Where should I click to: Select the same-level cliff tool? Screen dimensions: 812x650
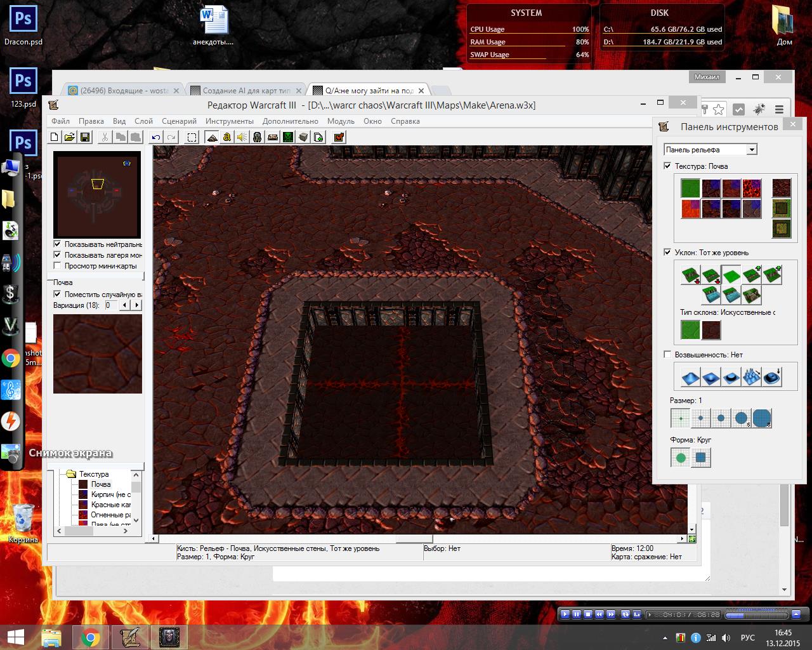[731, 275]
